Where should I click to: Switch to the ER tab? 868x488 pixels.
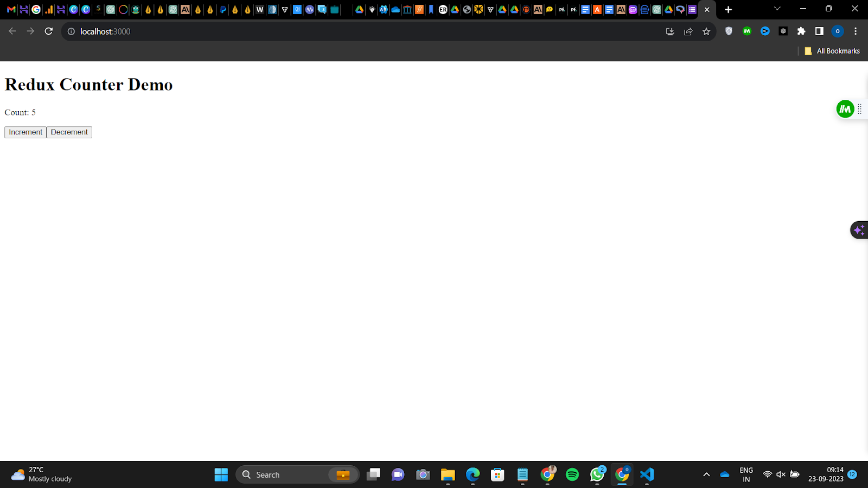443,10
